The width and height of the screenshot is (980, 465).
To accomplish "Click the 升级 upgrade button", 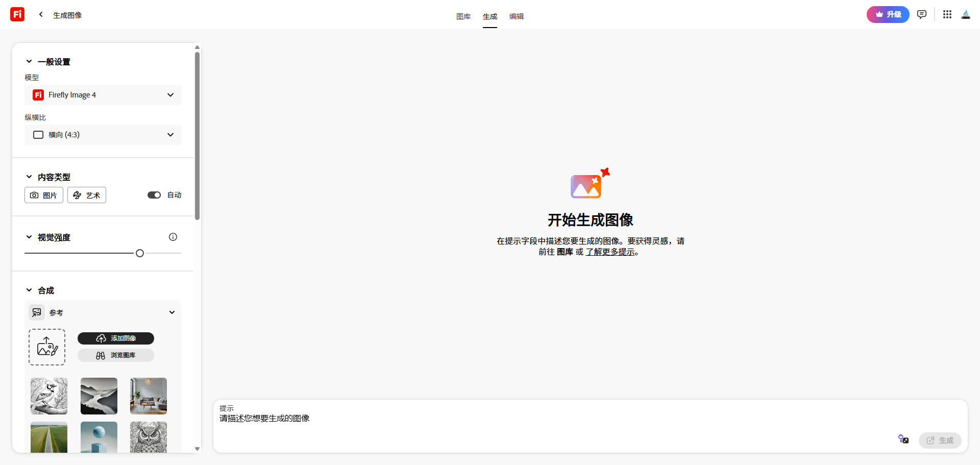I will 888,14.
